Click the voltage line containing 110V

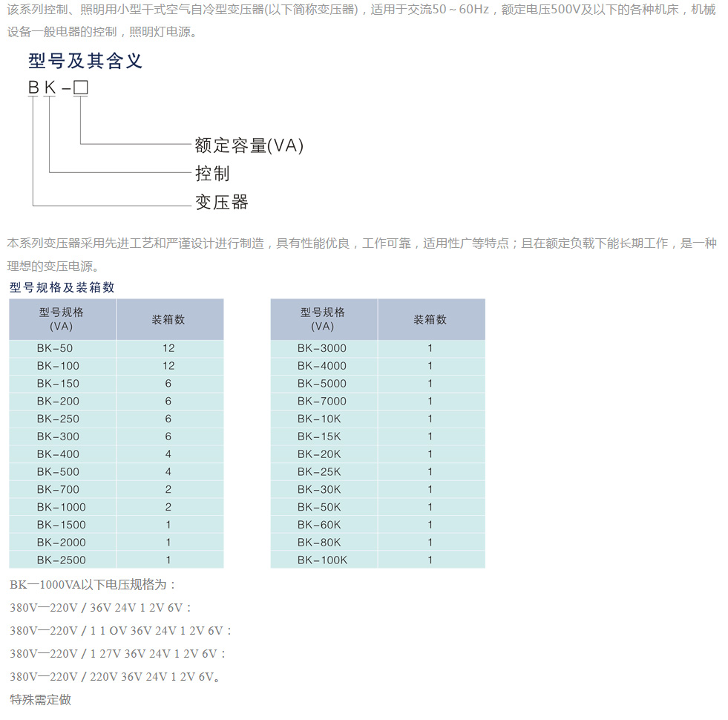tap(121, 630)
